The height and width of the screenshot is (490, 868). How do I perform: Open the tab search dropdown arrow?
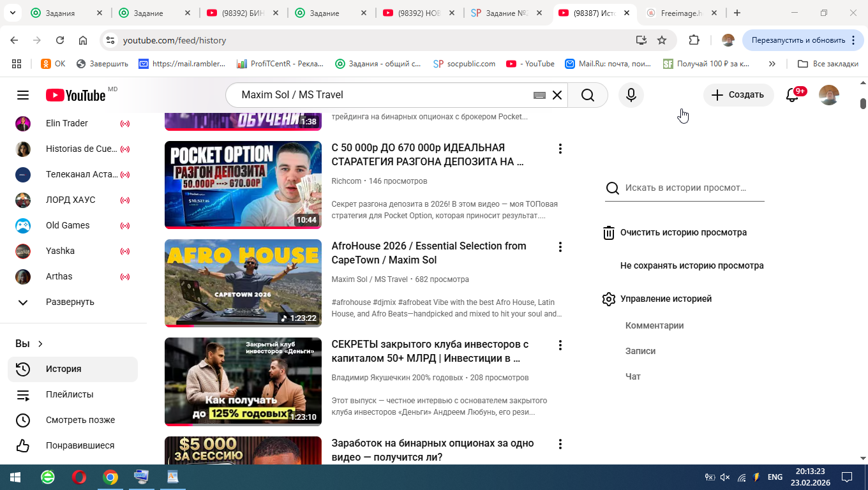(x=13, y=13)
